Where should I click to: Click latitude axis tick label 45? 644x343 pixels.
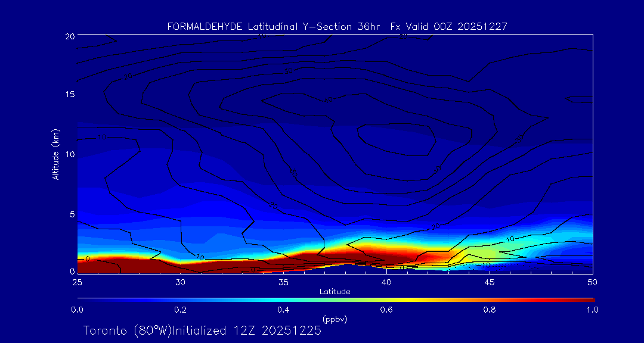pos(489,282)
